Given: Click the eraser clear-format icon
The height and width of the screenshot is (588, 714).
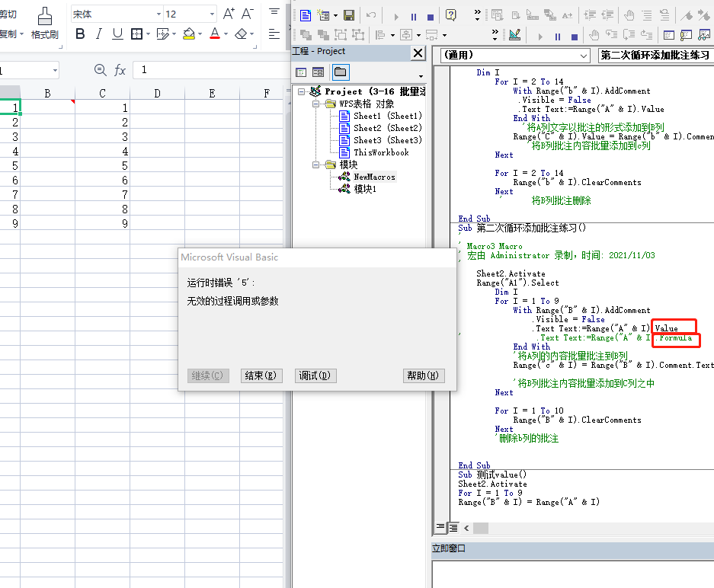Looking at the screenshot, I should (241, 34).
